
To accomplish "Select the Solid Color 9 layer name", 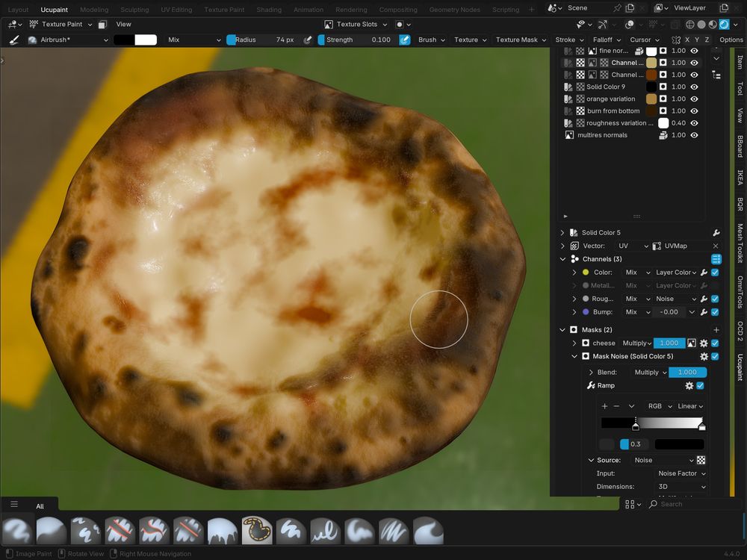I will pos(606,87).
